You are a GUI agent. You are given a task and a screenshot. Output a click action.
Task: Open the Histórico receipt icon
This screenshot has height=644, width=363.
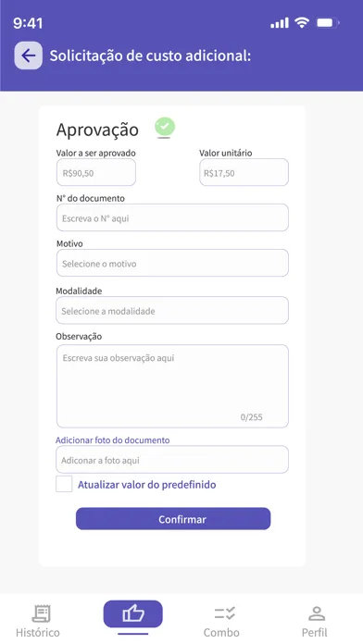(41, 613)
